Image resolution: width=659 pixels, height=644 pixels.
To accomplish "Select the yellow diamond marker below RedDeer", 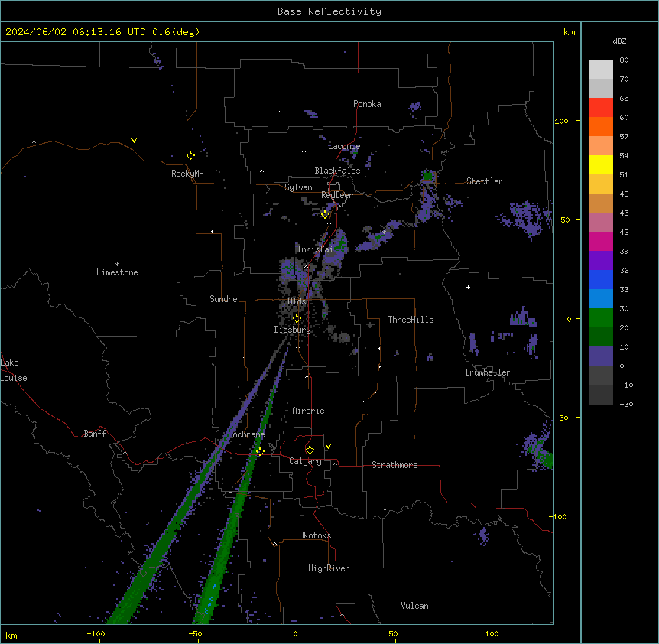I will click(x=326, y=214).
